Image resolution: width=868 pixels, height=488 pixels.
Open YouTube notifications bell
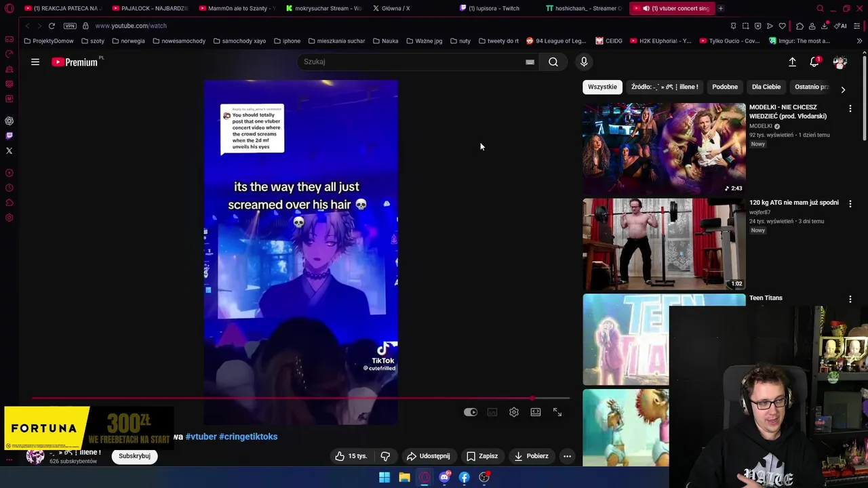(x=814, y=62)
